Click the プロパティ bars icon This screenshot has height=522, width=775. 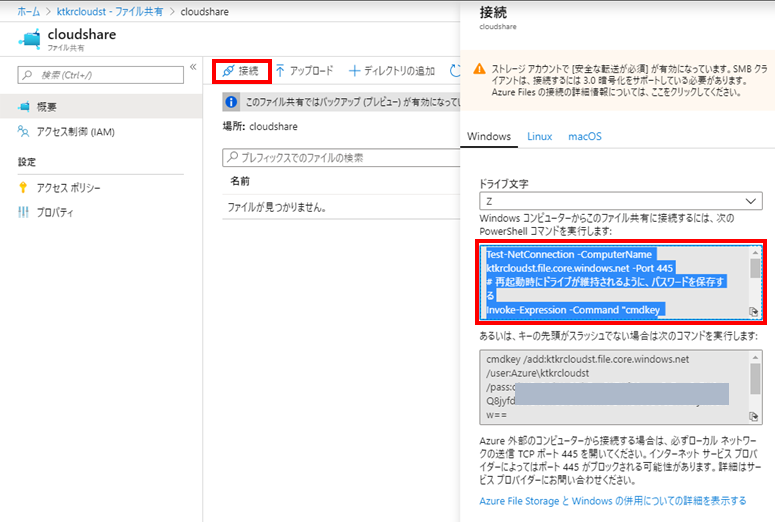pyautogui.click(x=23, y=212)
